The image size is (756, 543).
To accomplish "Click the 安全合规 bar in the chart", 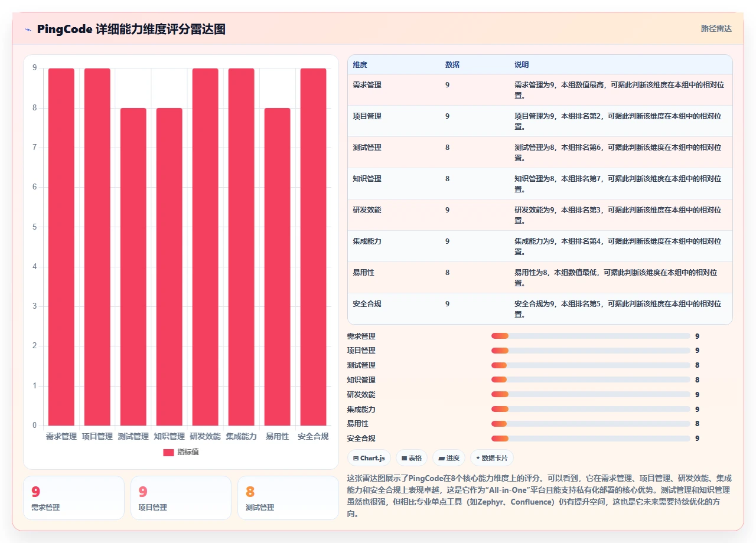I will 314,247.
